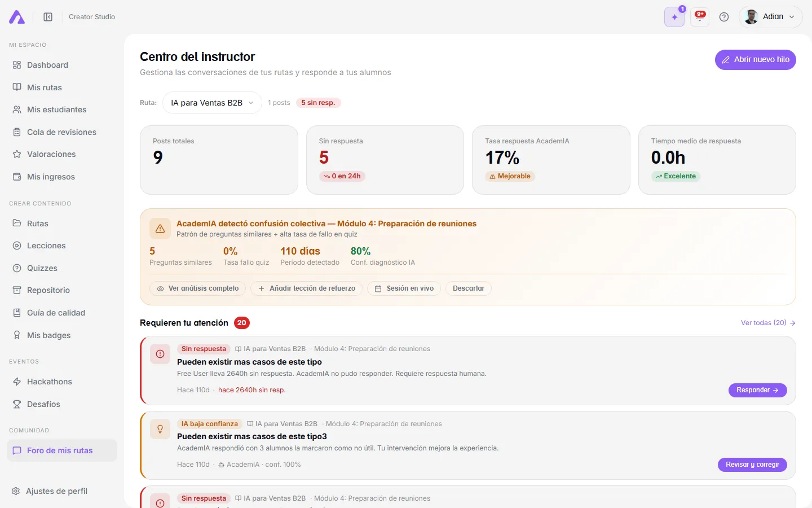The height and width of the screenshot is (508, 812).
Task: Click the Mejorable warning badge
Action: pos(510,176)
